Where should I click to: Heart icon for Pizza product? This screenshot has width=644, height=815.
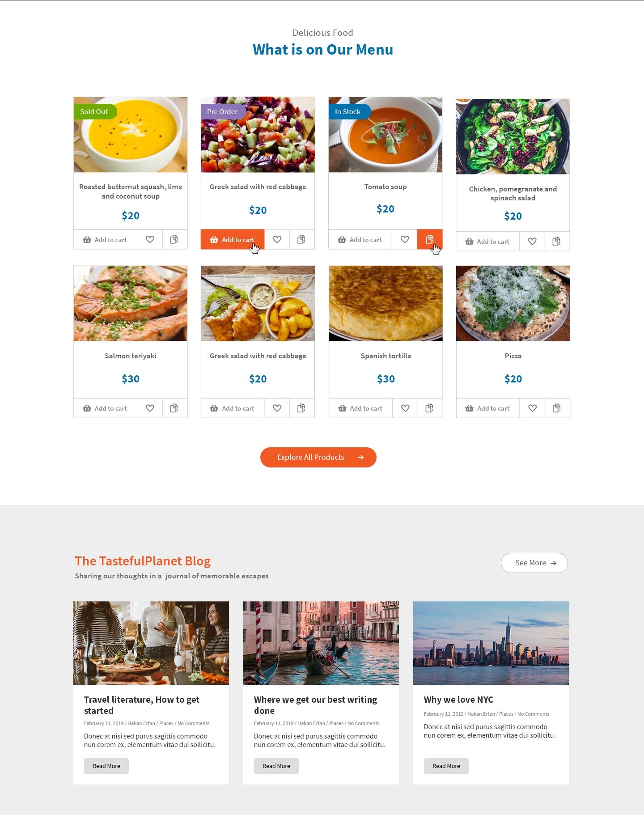tap(532, 408)
